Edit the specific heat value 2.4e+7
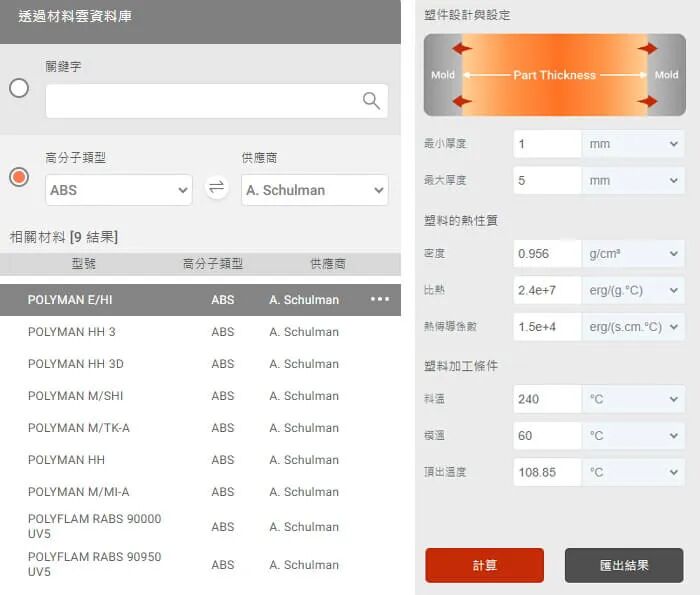The width and height of the screenshot is (700, 595). tap(547, 290)
